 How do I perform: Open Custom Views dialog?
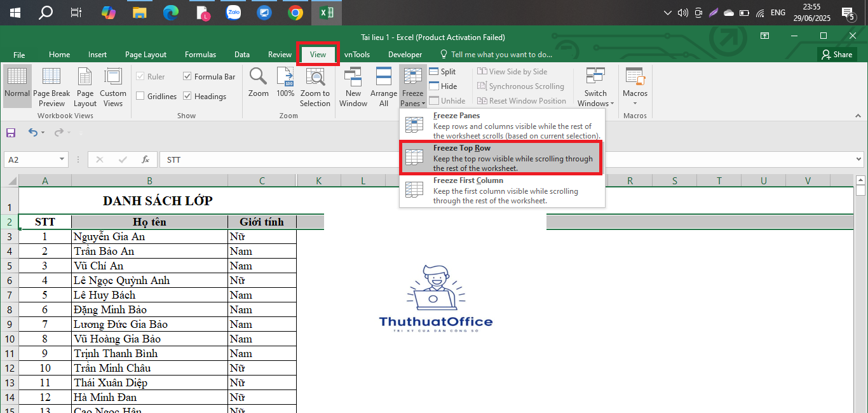click(x=113, y=86)
